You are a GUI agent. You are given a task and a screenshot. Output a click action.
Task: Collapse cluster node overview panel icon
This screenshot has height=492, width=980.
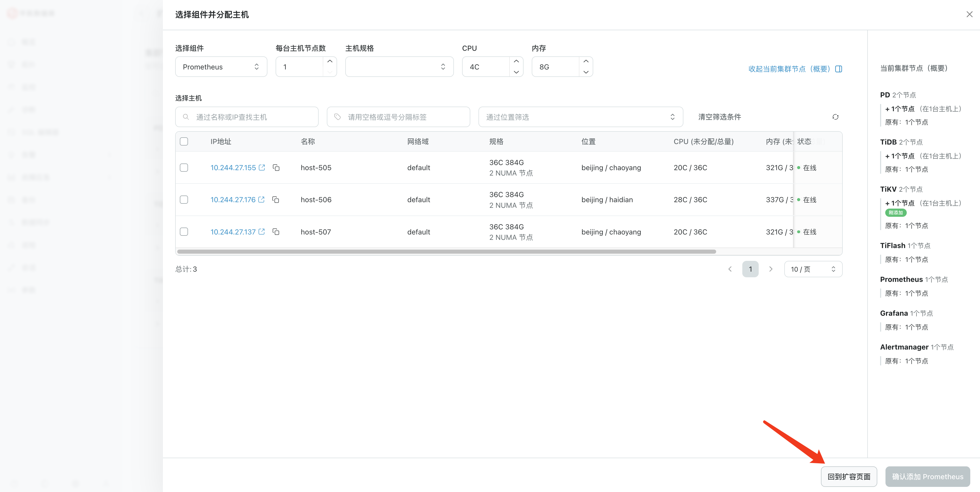tap(838, 69)
